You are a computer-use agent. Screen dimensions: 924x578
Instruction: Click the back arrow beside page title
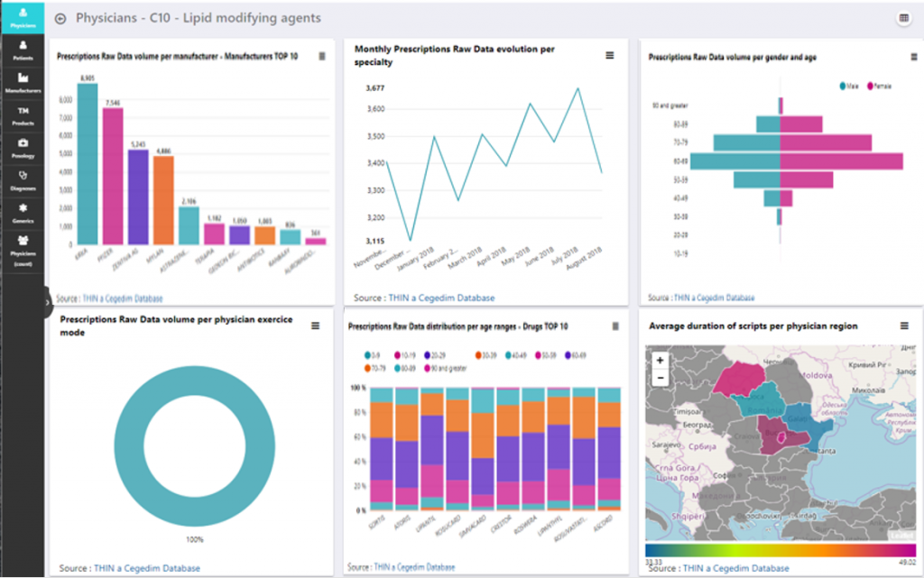click(x=60, y=19)
